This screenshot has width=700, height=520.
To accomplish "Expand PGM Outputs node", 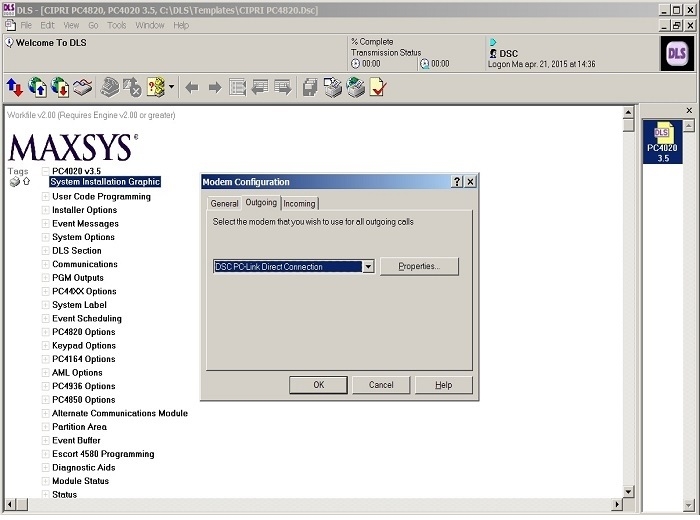I will [x=45, y=278].
